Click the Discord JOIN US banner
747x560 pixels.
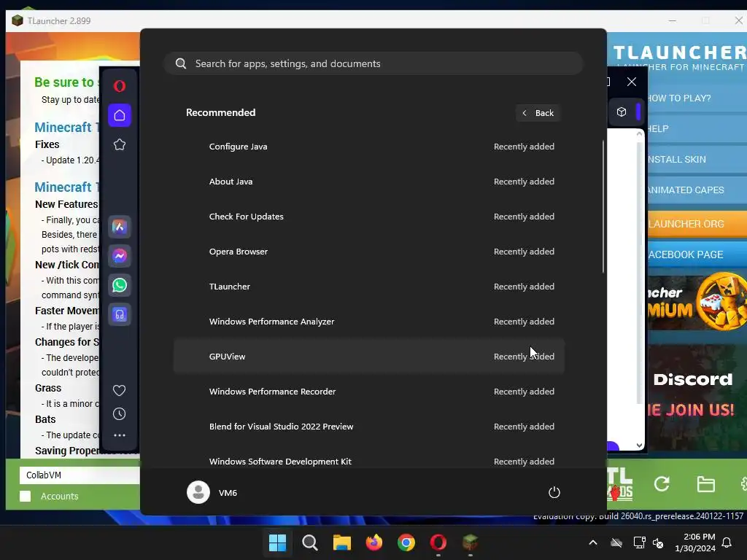(697, 397)
